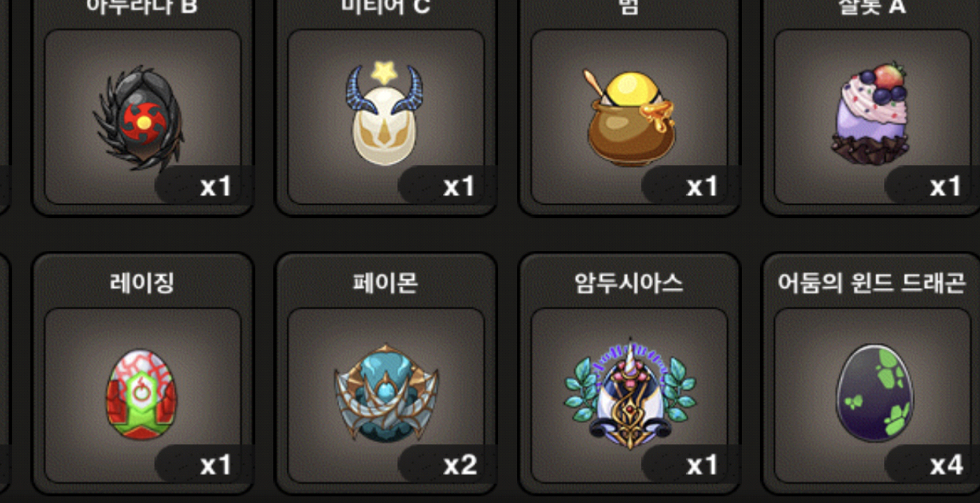Select the black spiky egg with red emblem
Viewport: 980px width, 503px height.
click(x=139, y=119)
